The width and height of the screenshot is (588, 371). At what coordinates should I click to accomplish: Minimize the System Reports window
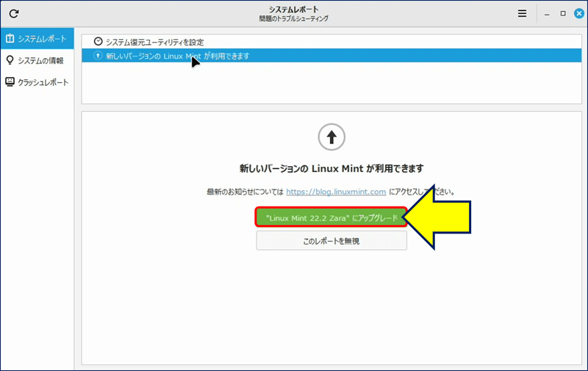[x=547, y=14]
